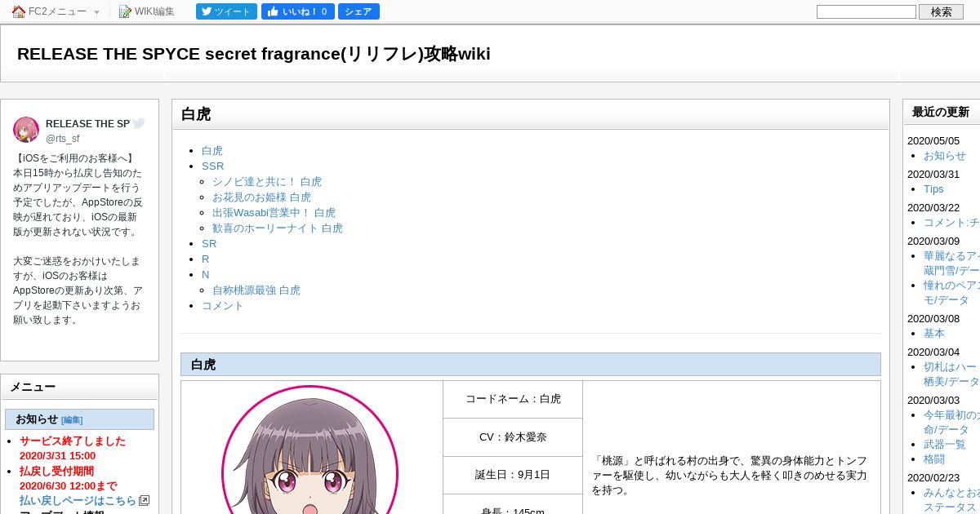980x514 pixels.
Task: Open 払い戻しページはこちら link
Action: pyautogui.click(x=78, y=501)
